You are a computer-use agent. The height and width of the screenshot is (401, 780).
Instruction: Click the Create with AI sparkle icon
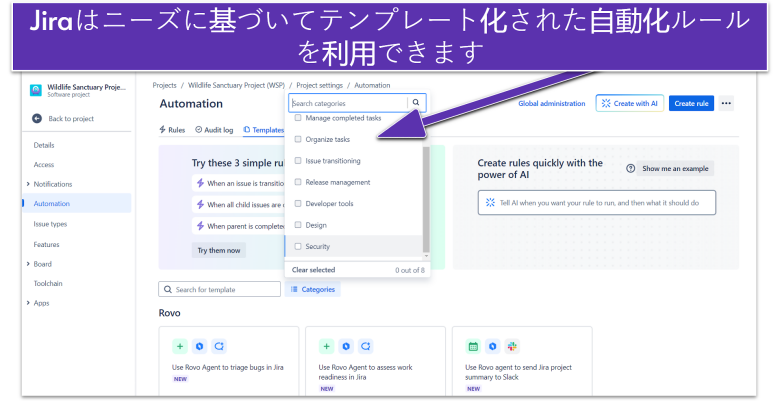tap(606, 103)
